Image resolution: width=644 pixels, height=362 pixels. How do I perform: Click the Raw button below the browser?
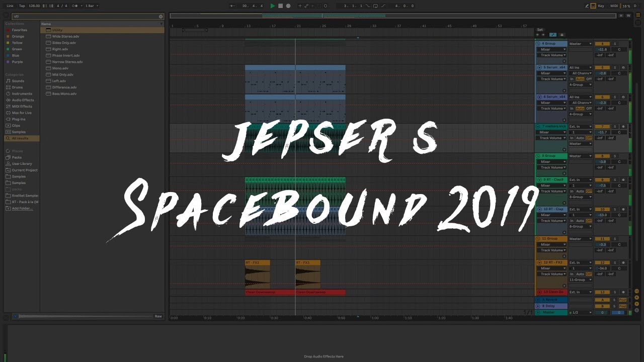(x=158, y=316)
